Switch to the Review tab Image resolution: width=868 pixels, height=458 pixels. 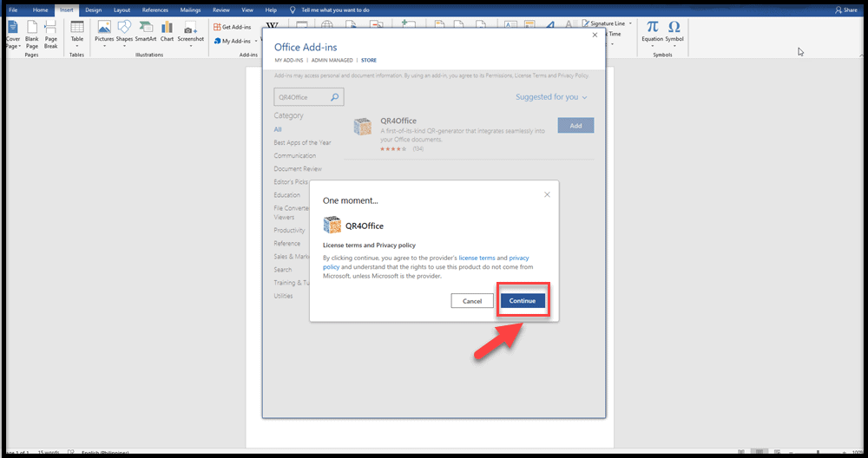coord(220,10)
